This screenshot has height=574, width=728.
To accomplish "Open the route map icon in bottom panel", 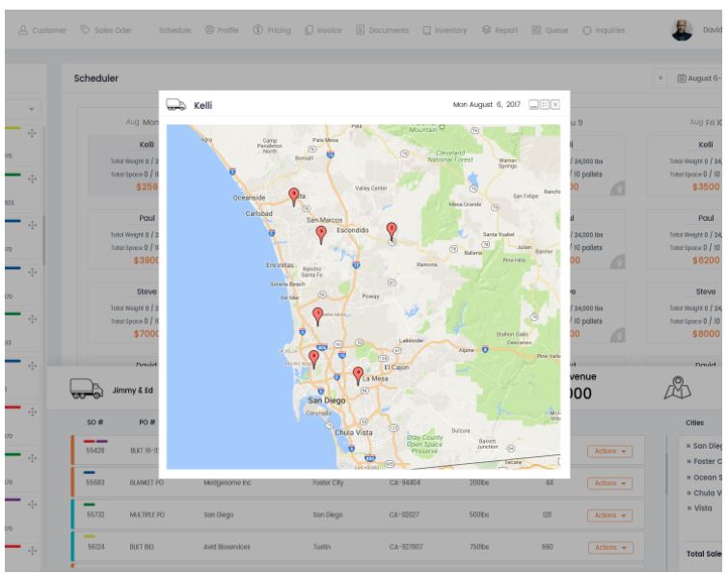I will [678, 387].
